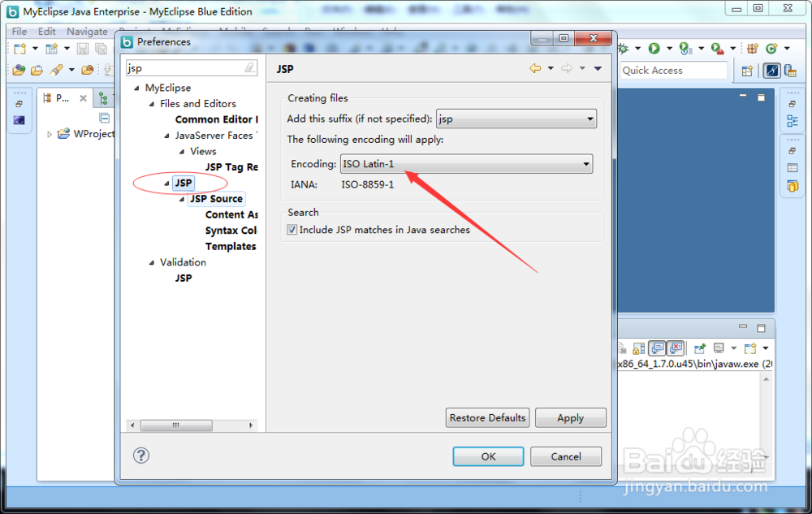
Task: Click the Cancel button
Action: pos(566,456)
